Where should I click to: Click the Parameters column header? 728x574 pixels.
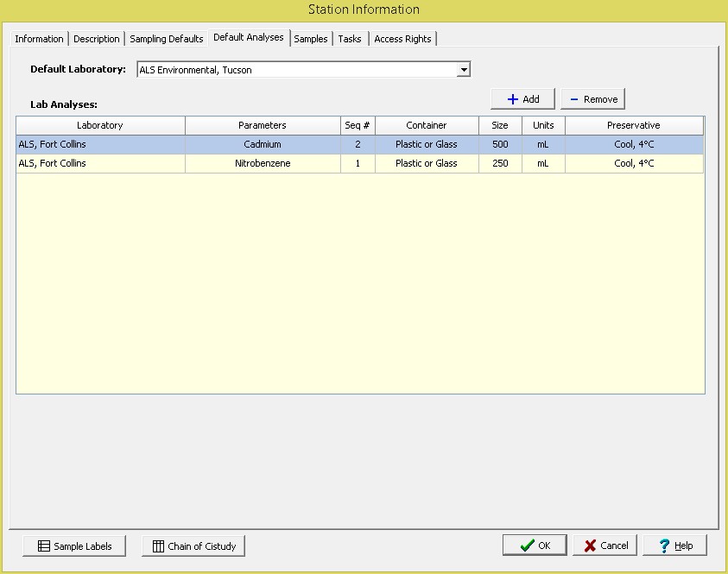point(263,125)
